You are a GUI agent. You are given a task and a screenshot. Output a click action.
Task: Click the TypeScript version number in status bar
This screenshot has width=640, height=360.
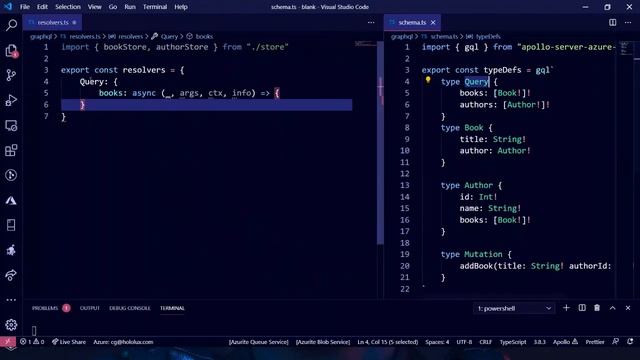point(540,342)
